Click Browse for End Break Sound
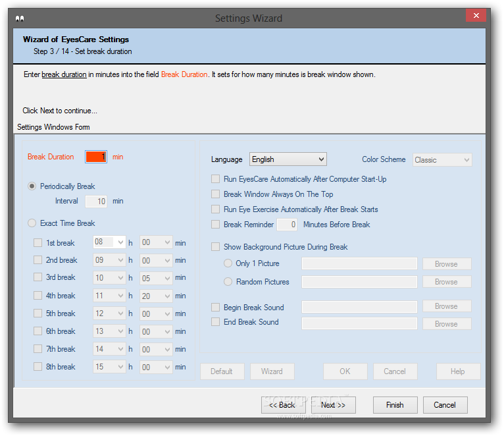 click(x=447, y=323)
